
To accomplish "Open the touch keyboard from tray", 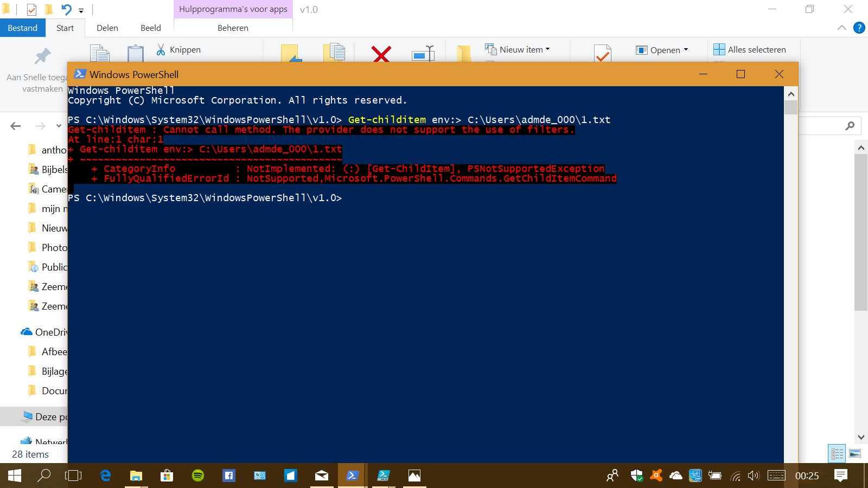I will (776, 476).
